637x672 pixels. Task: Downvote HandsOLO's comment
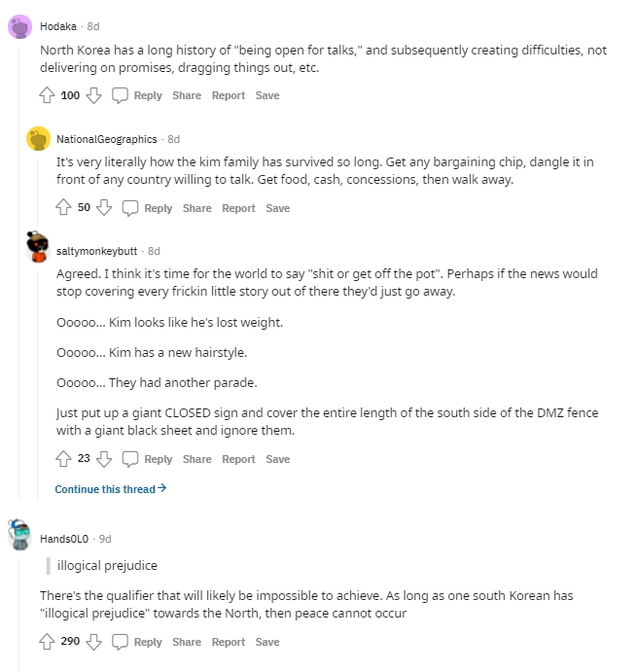point(93,642)
